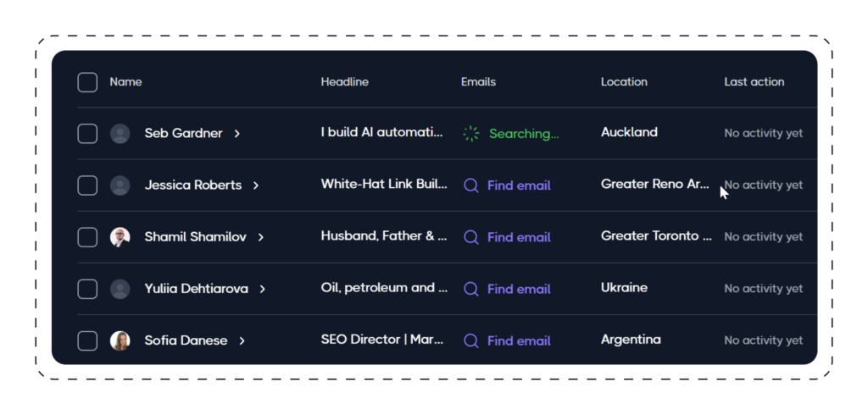Click the Ukraine location cell
Viewport: 868px width, 415px height.
(x=625, y=288)
